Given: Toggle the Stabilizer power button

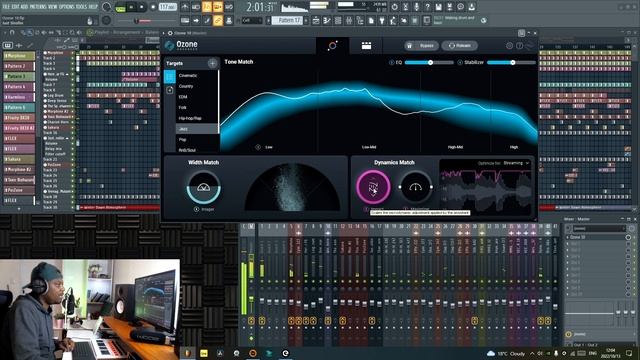Looking at the screenshot, I should pos(460,62).
